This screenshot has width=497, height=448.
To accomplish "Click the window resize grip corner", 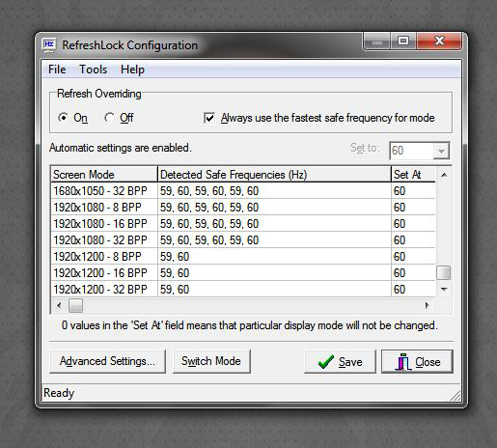I will [456, 396].
